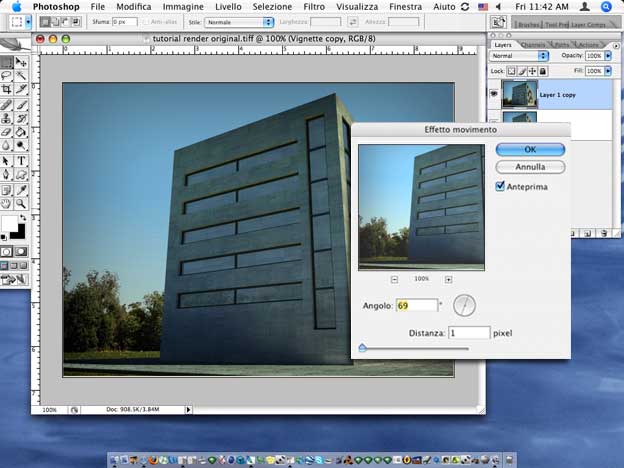
Task: Open the Filtro menu
Action: click(x=314, y=6)
